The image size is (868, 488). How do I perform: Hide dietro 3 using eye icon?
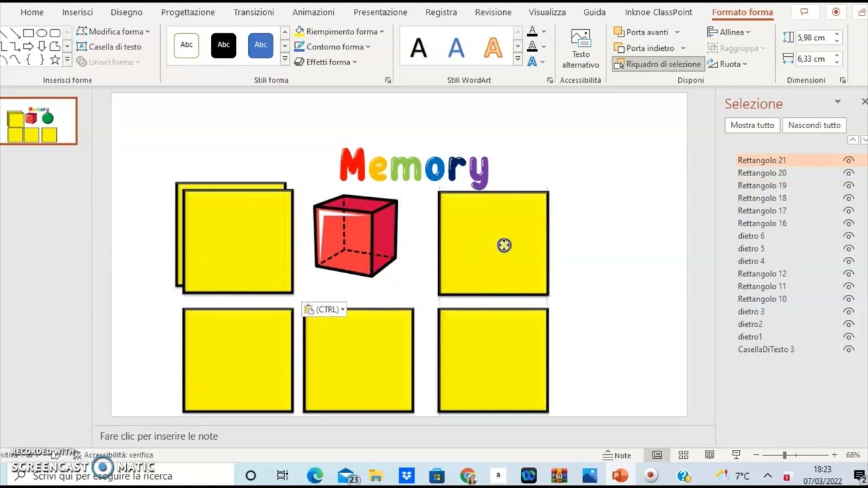click(848, 312)
